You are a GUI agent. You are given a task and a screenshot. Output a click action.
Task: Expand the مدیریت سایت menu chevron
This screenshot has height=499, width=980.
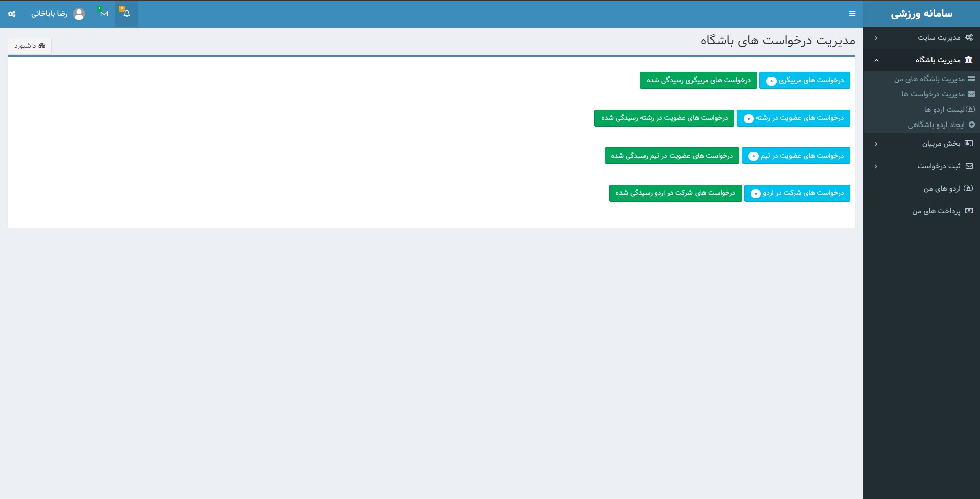point(876,38)
